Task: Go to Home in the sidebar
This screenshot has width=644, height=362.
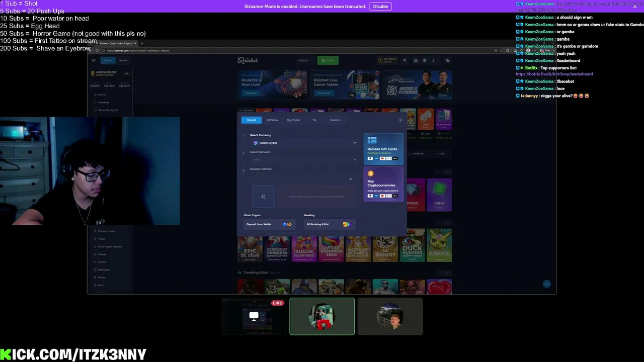Action: point(102,95)
